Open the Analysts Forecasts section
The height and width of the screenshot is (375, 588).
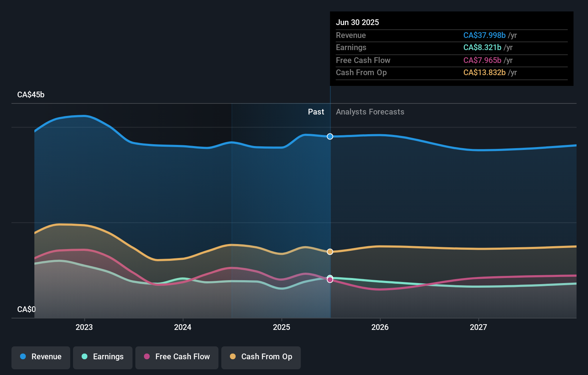coord(370,112)
